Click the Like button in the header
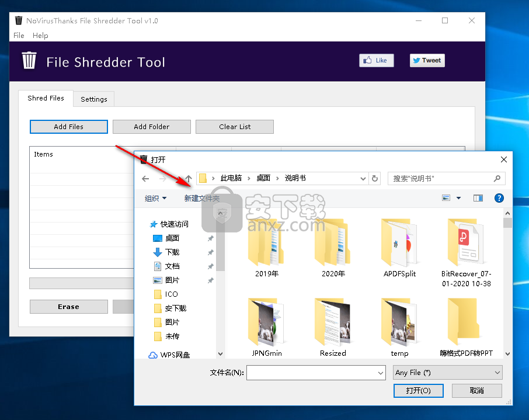This screenshot has width=529, height=420. [376, 60]
